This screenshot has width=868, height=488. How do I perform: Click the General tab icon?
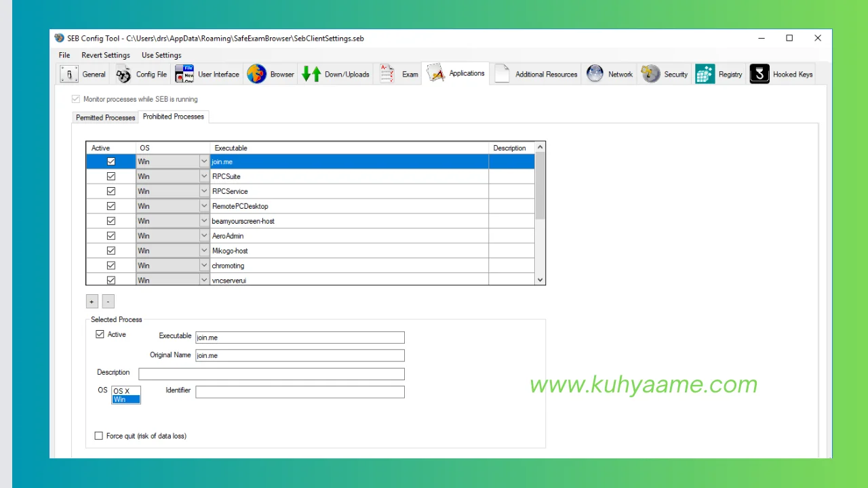69,74
